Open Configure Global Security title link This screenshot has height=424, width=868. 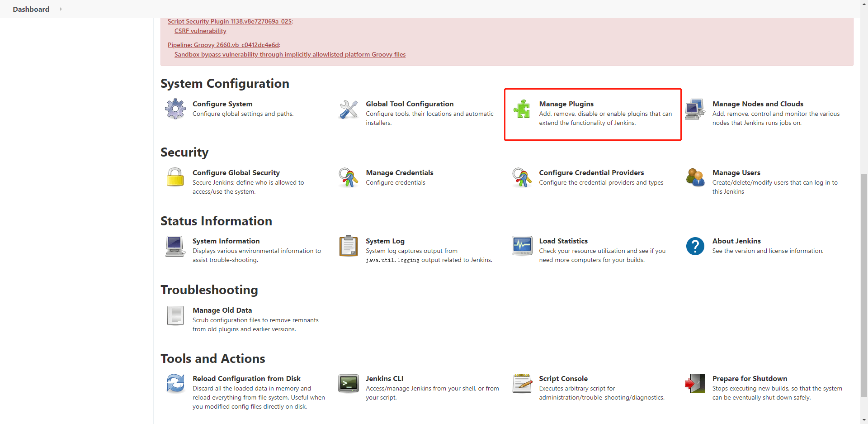click(236, 173)
